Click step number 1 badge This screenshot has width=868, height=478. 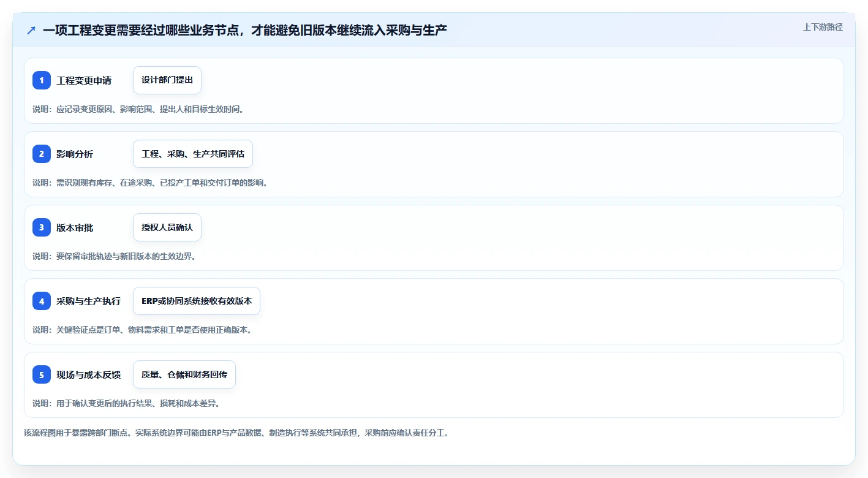42,80
